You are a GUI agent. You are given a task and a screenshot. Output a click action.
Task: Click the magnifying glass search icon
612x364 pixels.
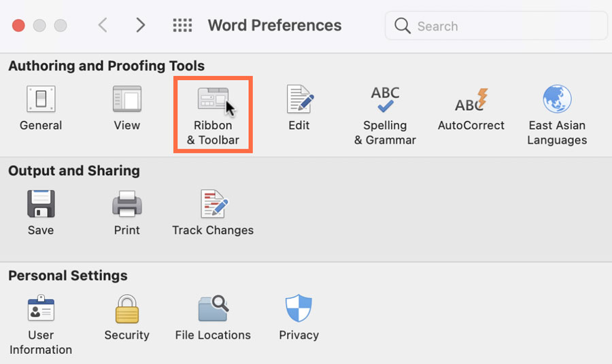[x=403, y=26]
